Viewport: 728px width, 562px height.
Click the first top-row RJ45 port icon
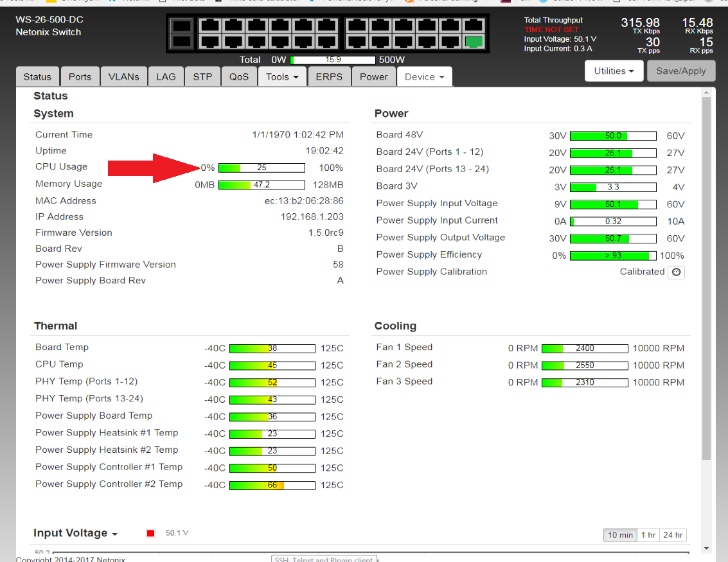point(209,26)
